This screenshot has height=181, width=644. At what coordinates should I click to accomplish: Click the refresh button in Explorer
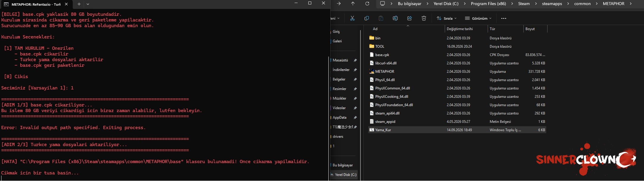367,4
